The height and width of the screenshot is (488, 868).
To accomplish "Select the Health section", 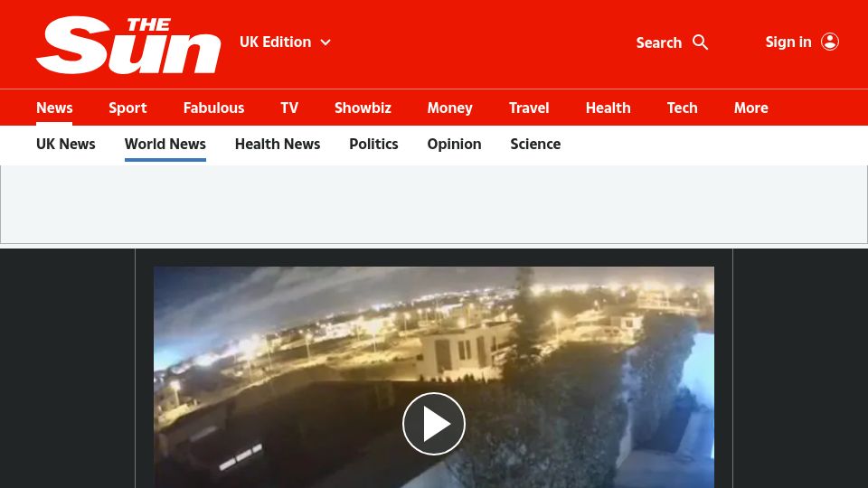I will tap(608, 108).
